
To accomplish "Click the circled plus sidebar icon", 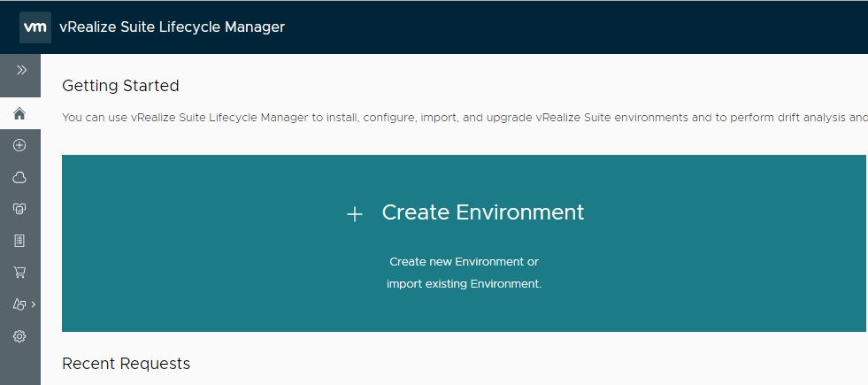I will 19,145.
